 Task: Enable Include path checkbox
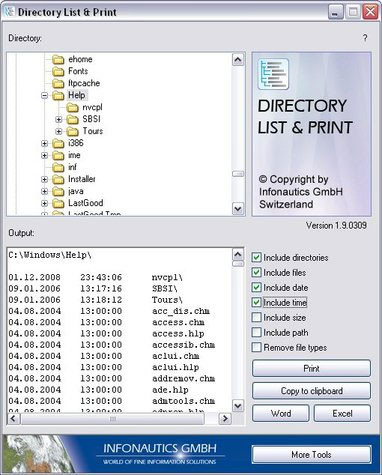coord(256,332)
